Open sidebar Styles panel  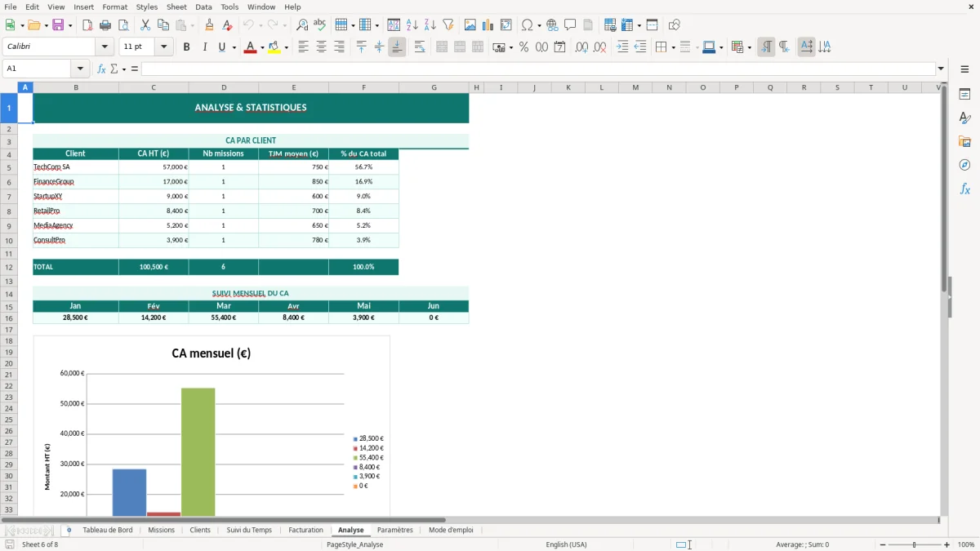tap(964, 118)
